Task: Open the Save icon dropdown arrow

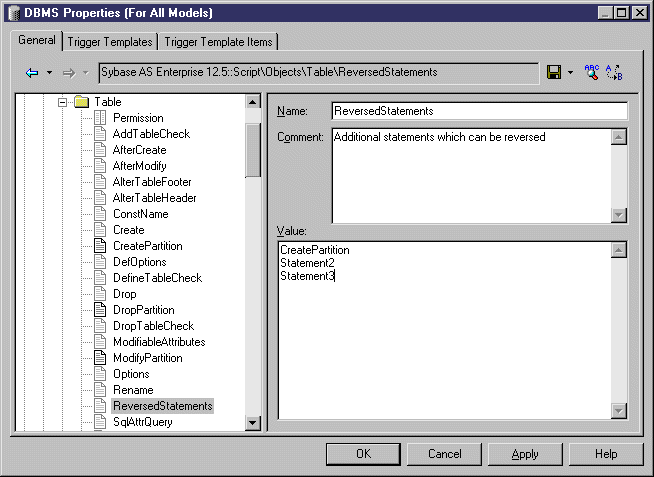Action: 570,73
